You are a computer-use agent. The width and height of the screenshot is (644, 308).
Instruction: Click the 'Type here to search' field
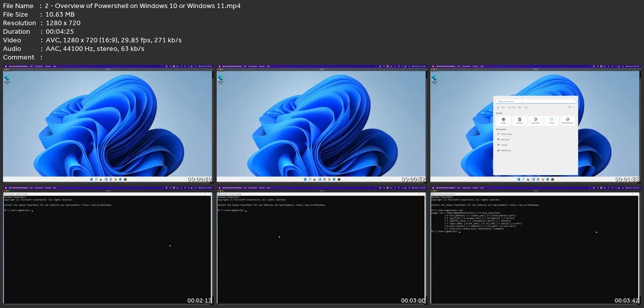(536, 101)
